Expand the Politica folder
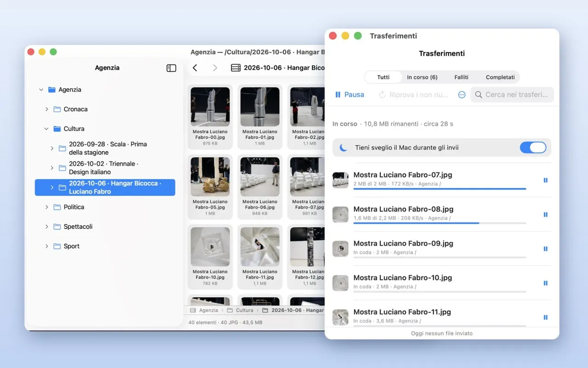 pyautogui.click(x=47, y=207)
